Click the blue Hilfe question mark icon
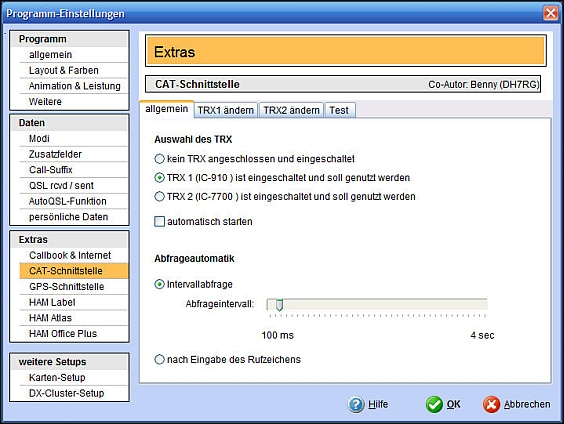This screenshot has height=424, width=564. (x=356, y=405)
